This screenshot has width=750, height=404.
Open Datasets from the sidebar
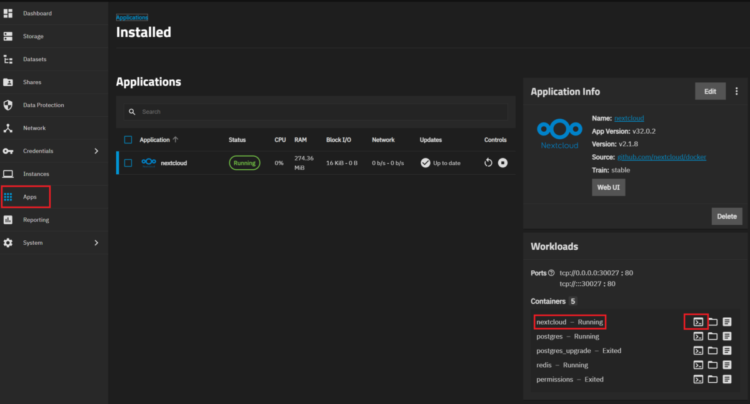point(37,59)
